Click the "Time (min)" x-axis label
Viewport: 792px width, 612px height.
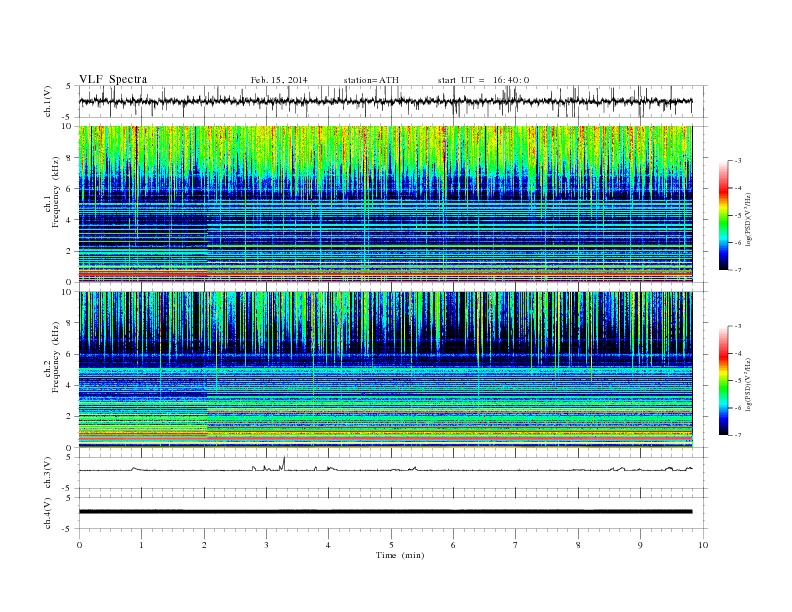click(x=400, y=555)
